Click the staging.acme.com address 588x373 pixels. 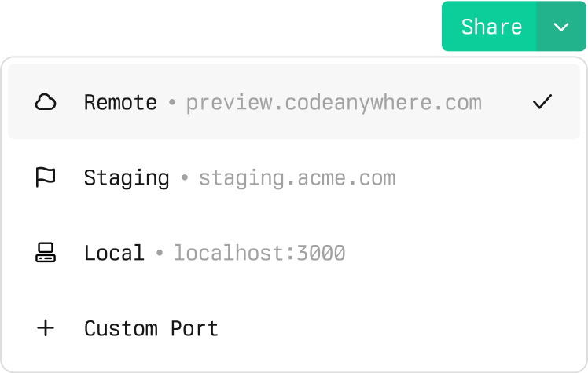pos(296,178)
